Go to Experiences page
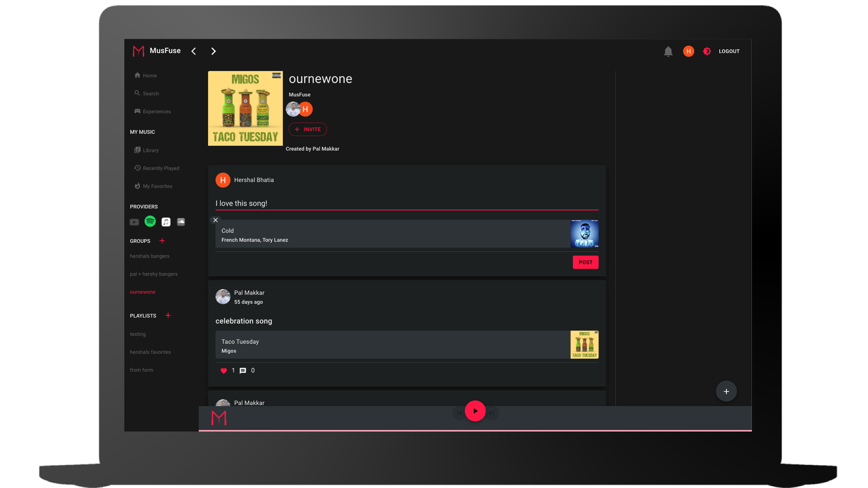Image resolution: width=868 pixels, height=488 pixels. [156, 112]
